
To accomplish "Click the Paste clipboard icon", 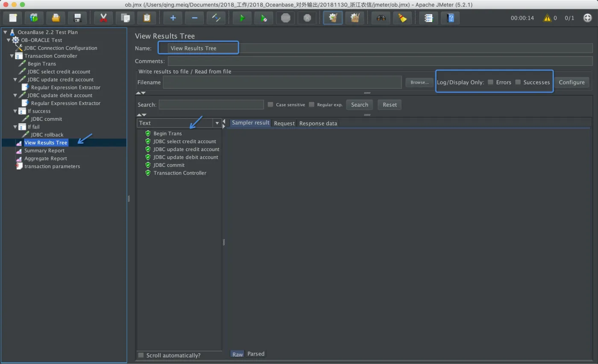I will tap(147, 18).
